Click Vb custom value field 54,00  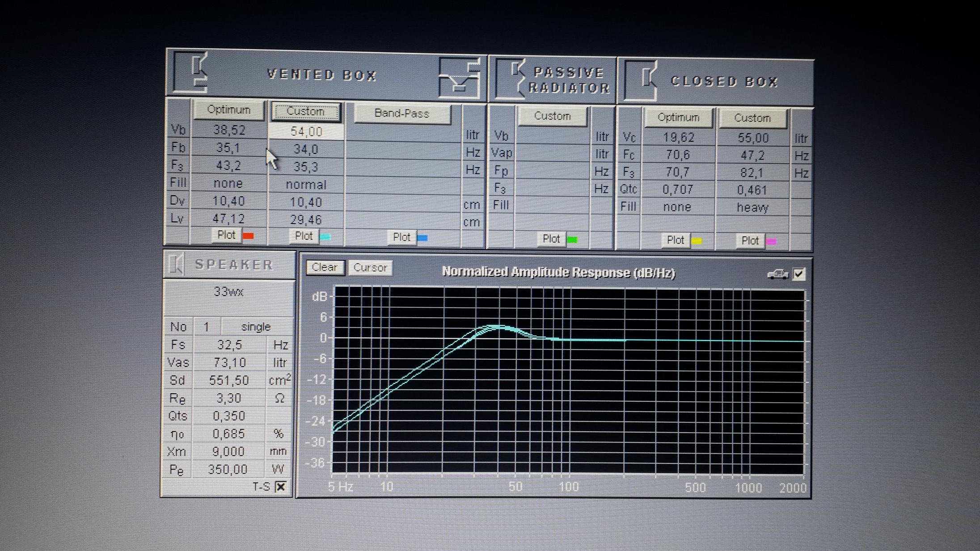pos(306,131)
